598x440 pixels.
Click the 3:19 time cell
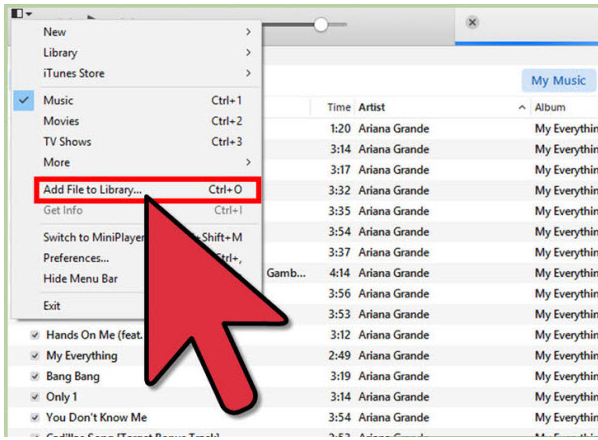pyautogui.click(x=340, y=376)
